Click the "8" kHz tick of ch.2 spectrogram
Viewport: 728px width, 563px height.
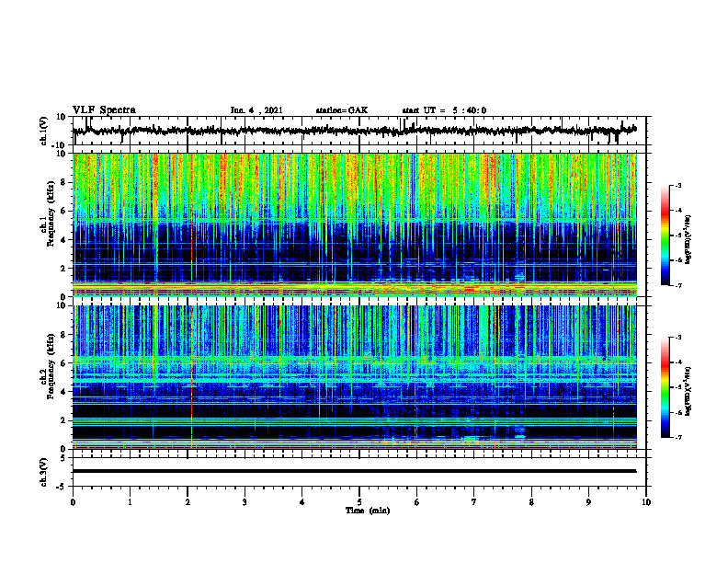(64, 335)
